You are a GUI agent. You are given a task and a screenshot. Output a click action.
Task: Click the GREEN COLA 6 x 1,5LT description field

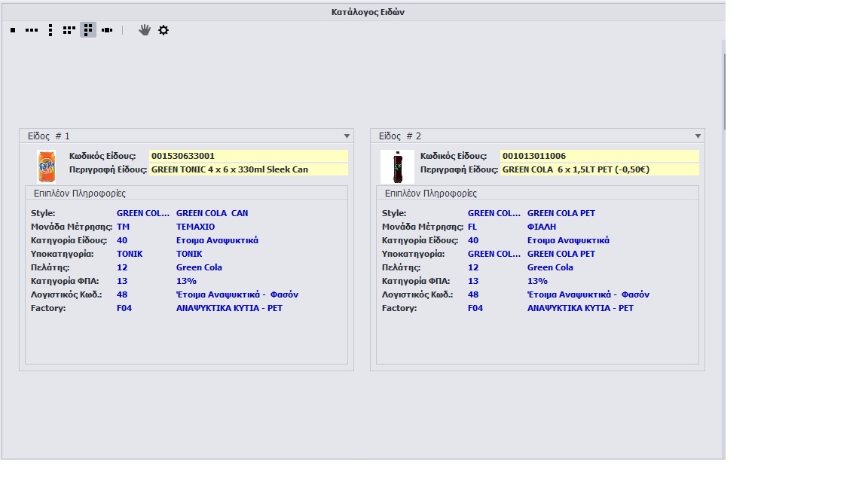pyautogui.click(x=600, y=169)
